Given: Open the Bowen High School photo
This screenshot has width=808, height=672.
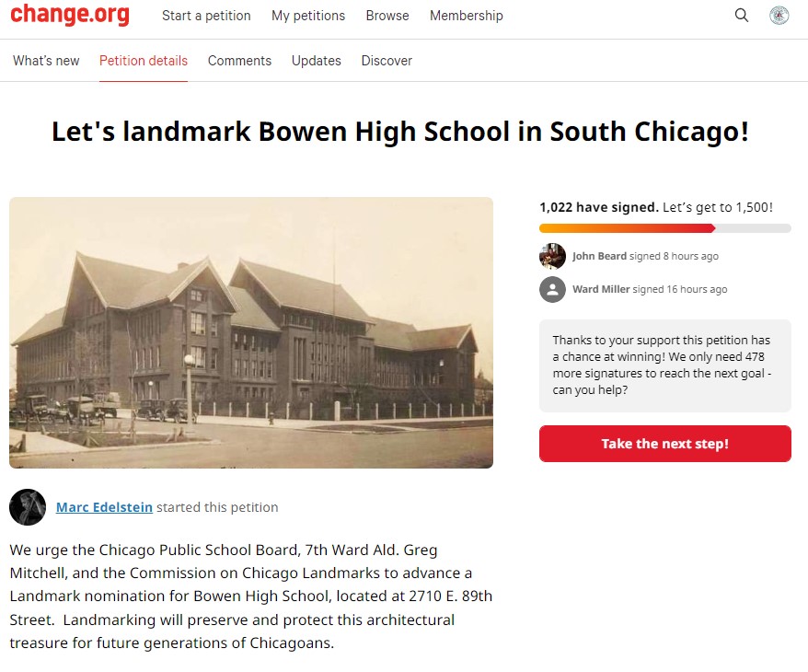Looking at the screenshot, I should pyautogui.click(x=251, y=333).
